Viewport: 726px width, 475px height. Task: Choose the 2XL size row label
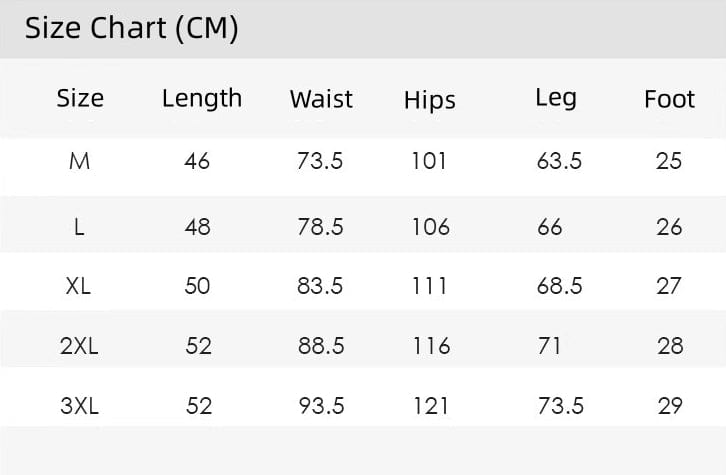point(79,346)
